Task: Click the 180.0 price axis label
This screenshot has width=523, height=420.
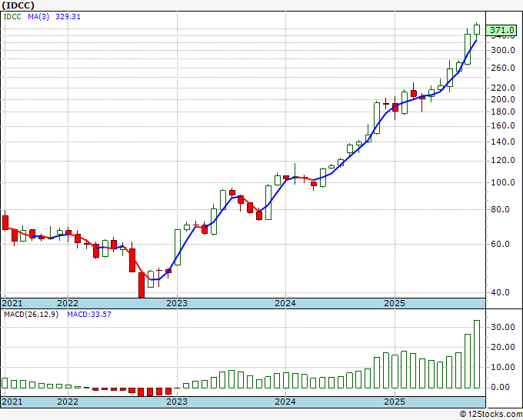Action: coord(503,112)
